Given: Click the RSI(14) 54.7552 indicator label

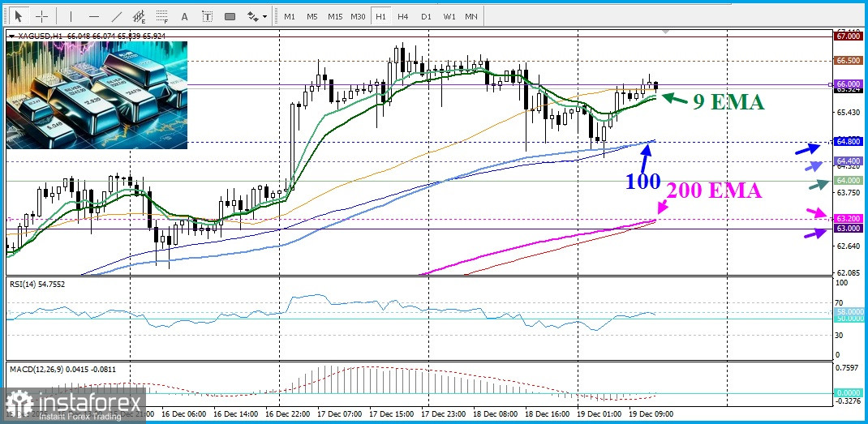Looking at the screenshot, I should pyautogui.click(x=39, y=284).
